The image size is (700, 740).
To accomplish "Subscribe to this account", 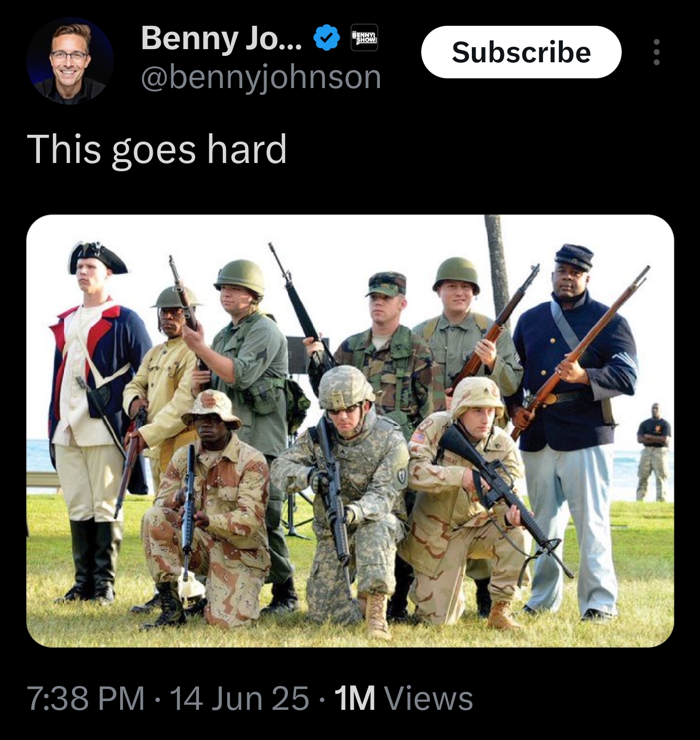I will pos(521,52).
